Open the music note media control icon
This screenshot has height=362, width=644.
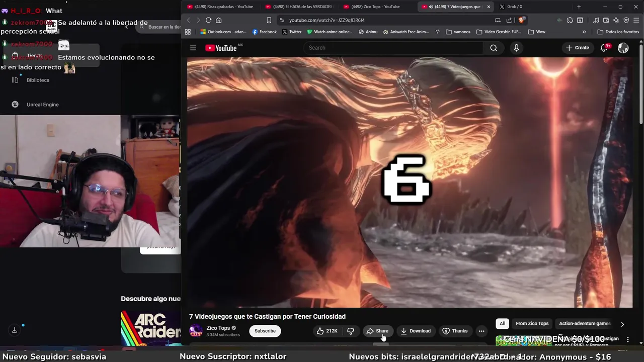596,20
